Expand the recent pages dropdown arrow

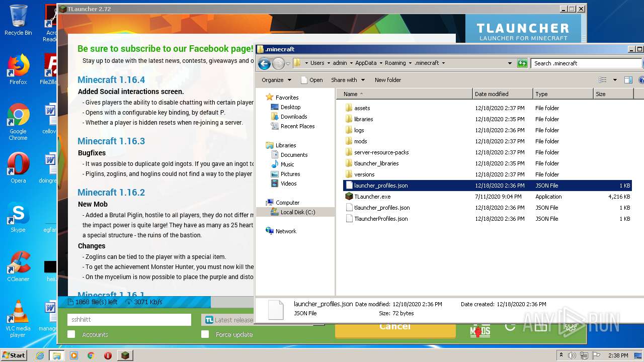click(x=288, y=64)
